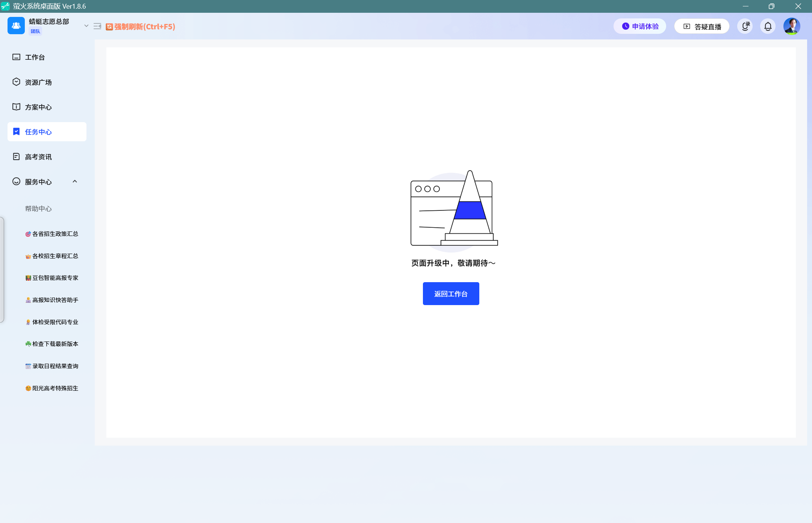Click the user profile avatar

pos(791,26)
